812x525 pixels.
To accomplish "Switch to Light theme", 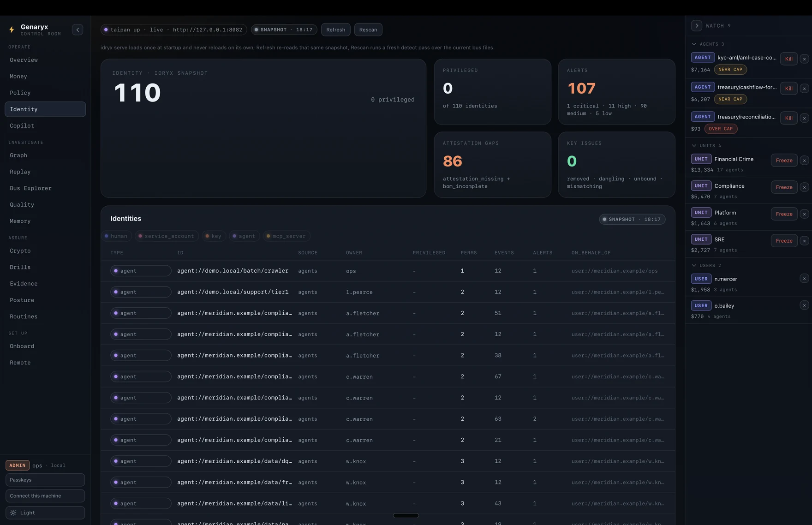I will tap(45, 513).
